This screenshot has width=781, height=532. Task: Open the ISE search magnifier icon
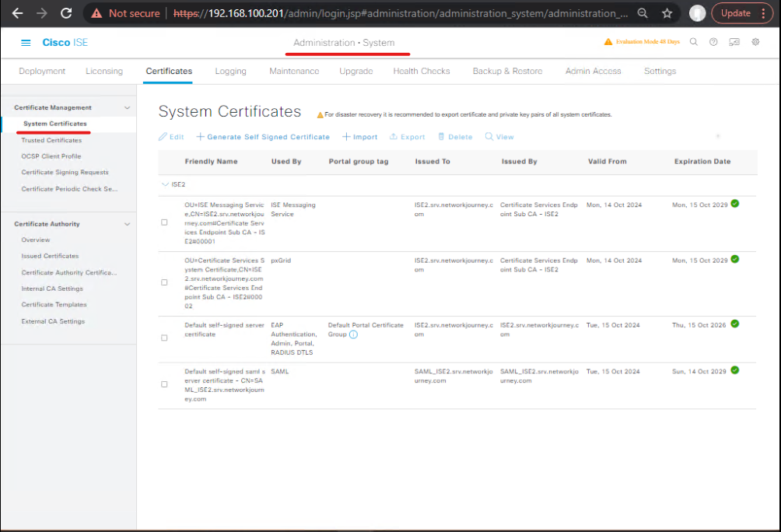693,42
